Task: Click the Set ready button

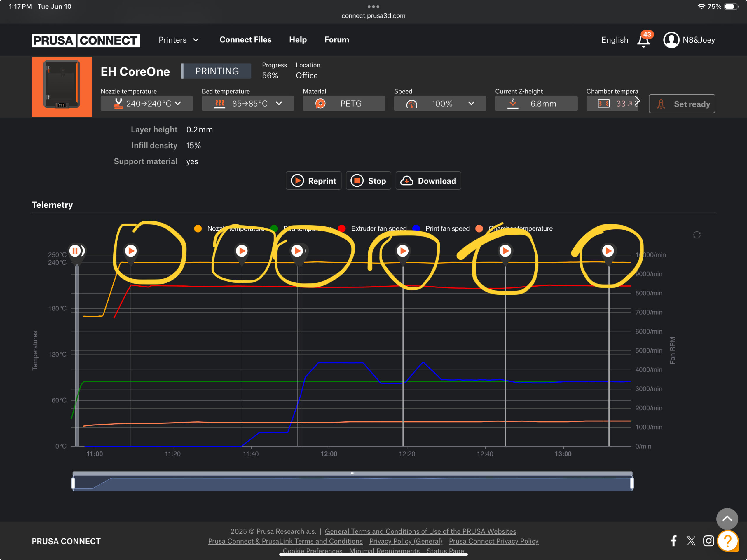Action: [682, 104]
